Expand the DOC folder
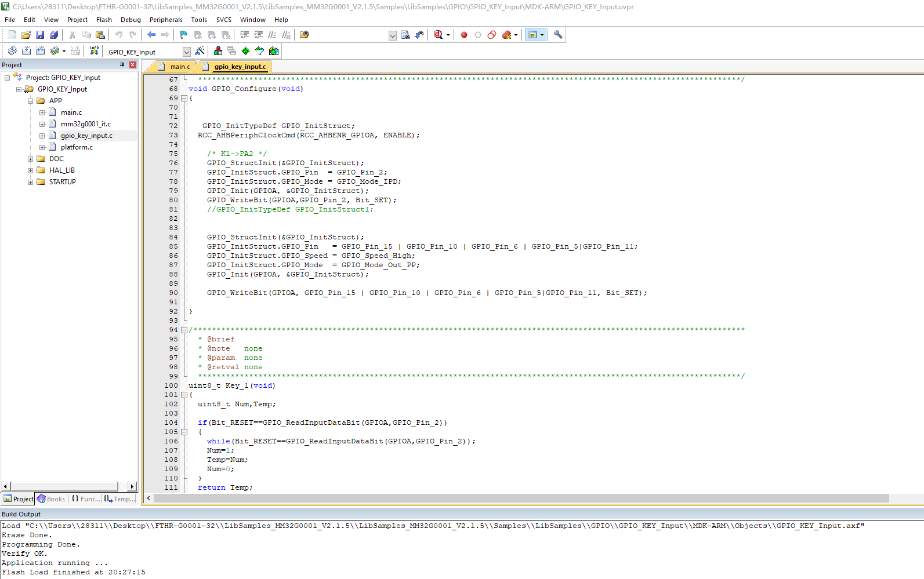This screenshot has height=579, width=924. pos(30,159)
